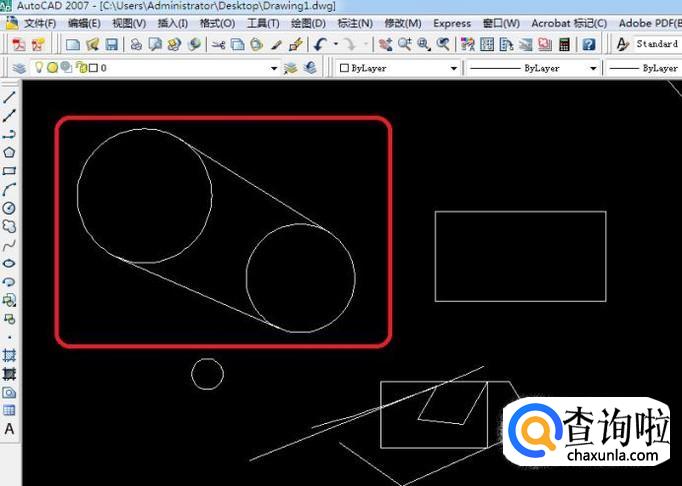Activate Pan Realtime hand tool
The image size is (682, 486).
(385, 44)
